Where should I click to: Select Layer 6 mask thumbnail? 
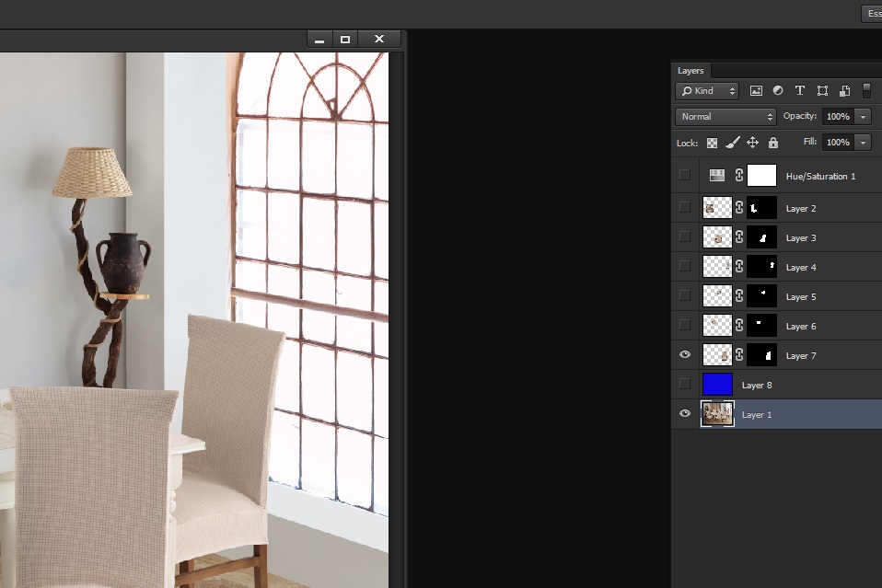[761, 326]
